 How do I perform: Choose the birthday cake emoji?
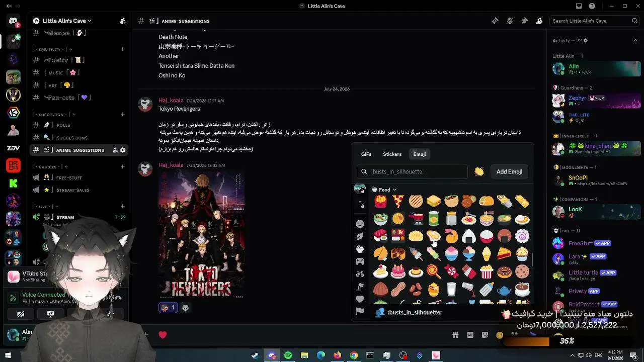[398, 271]
